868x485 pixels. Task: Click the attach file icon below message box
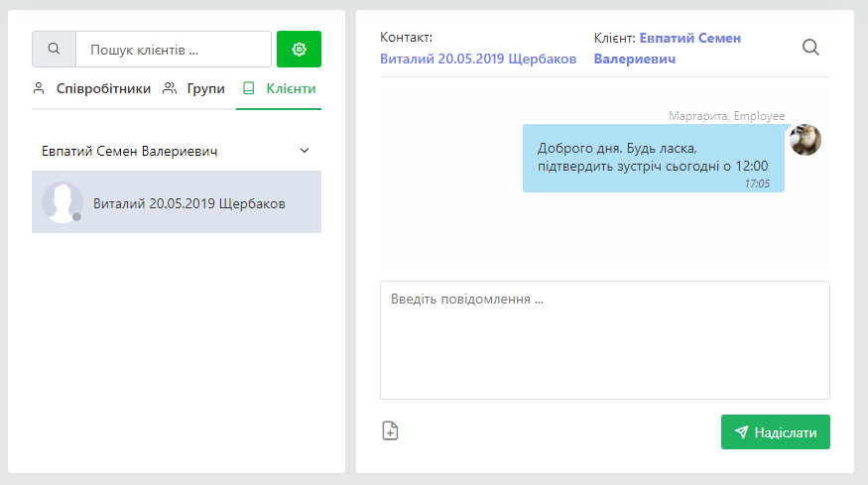tap(391, 430)
